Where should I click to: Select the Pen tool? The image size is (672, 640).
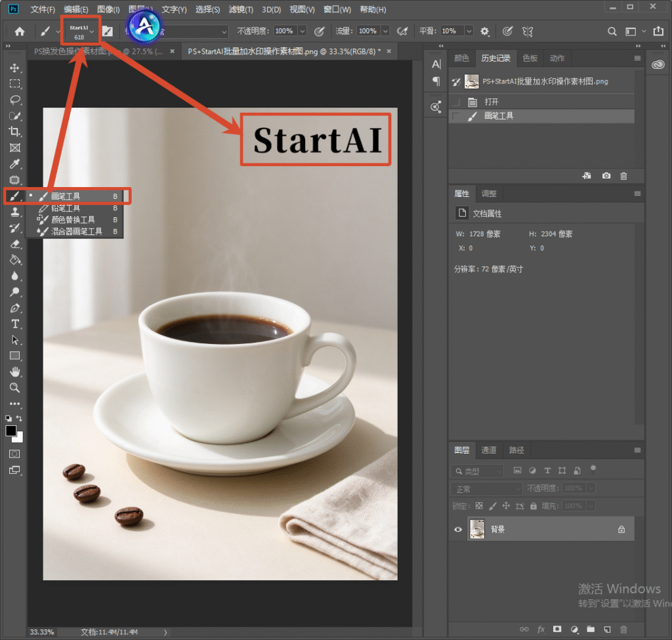14,309
